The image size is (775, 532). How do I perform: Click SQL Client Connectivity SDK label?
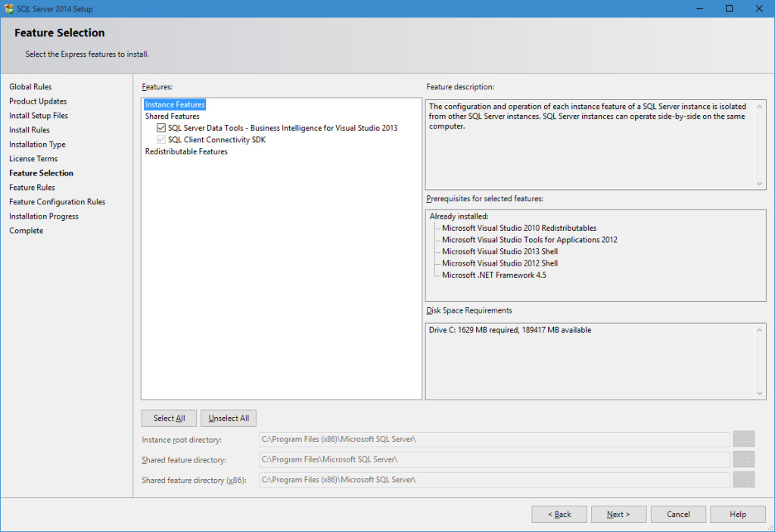pyautogui.click(x=217, y=140)
